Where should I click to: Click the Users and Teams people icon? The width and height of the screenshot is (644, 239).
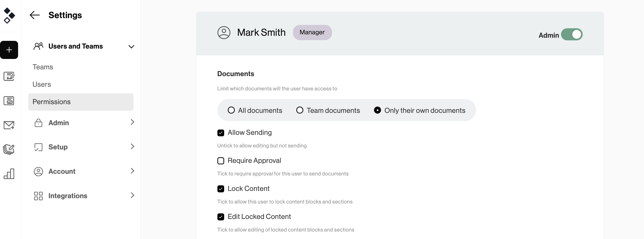click(39, 46)
